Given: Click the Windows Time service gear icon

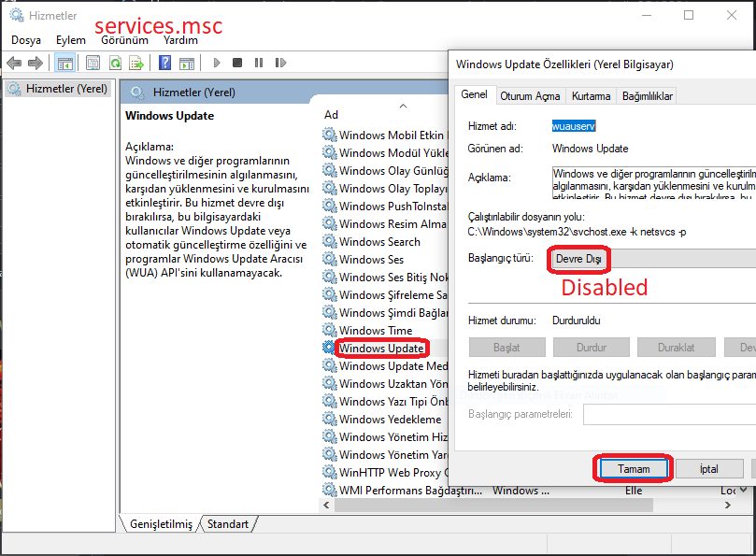Looking at the screenshot, I should 329,330.
